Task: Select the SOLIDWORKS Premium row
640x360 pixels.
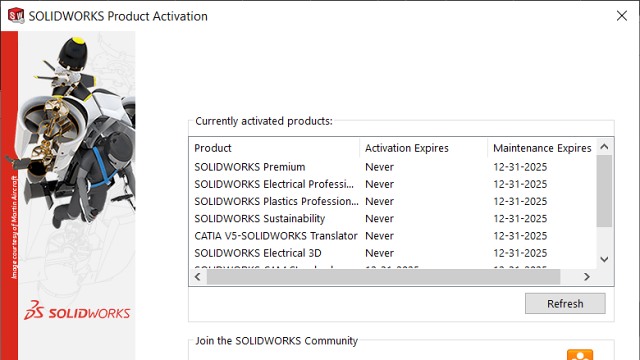Action: pyautogui.click(x=393, y=167)
